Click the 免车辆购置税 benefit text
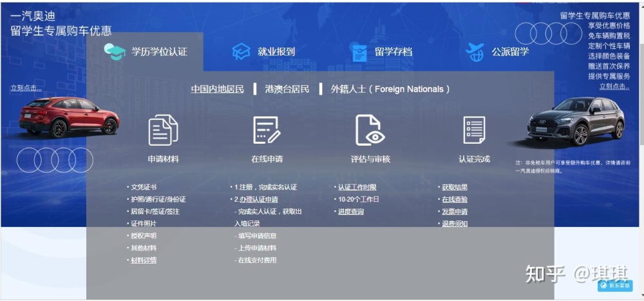The width and height of the screenshot is (644, 301). [609, 36]
